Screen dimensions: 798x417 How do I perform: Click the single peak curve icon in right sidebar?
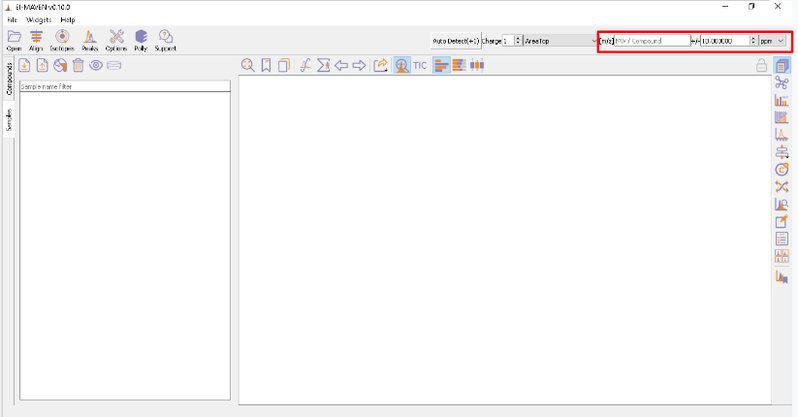pyautogui.click(x=782, y=135)
